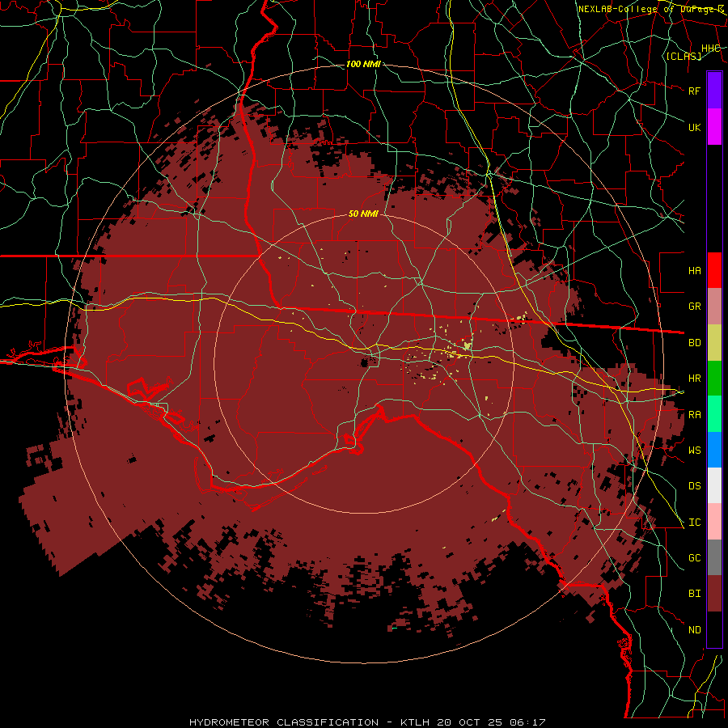Click the IC legend label
This screenshot has width=728, height=728.
click(695, 523)
